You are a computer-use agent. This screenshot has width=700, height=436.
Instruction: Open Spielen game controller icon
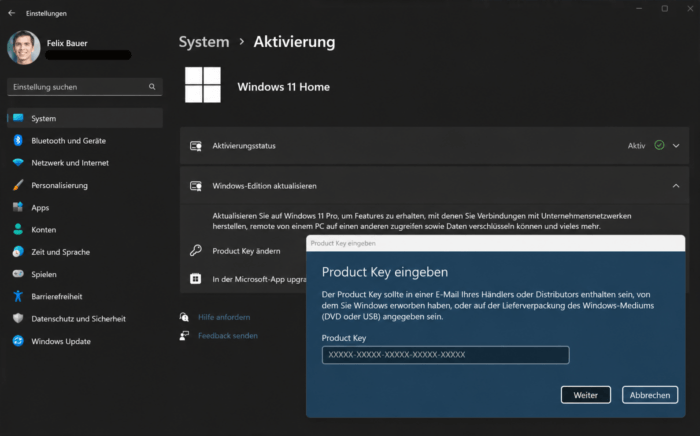coord(18,274)
